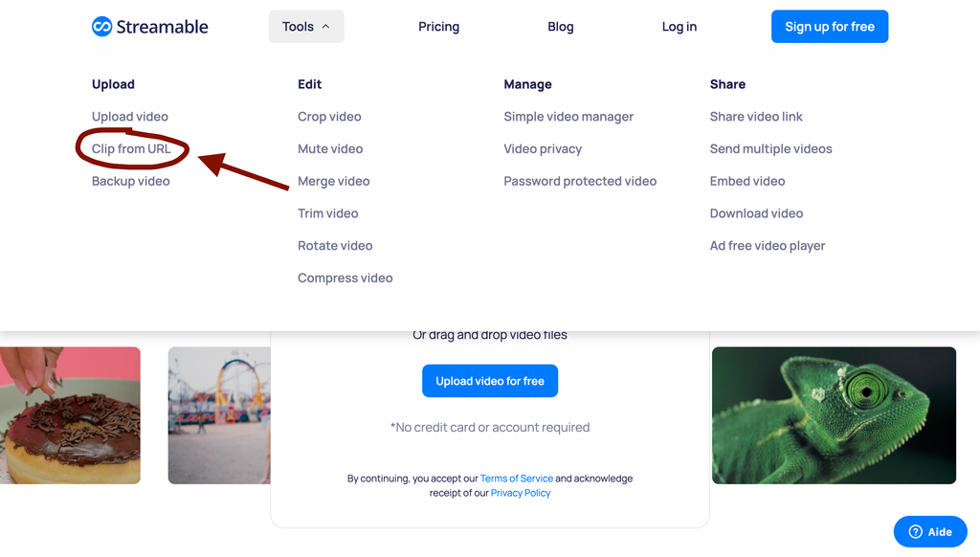Open Password protected video page
The image size is (980, 557).
coord(580,181)
